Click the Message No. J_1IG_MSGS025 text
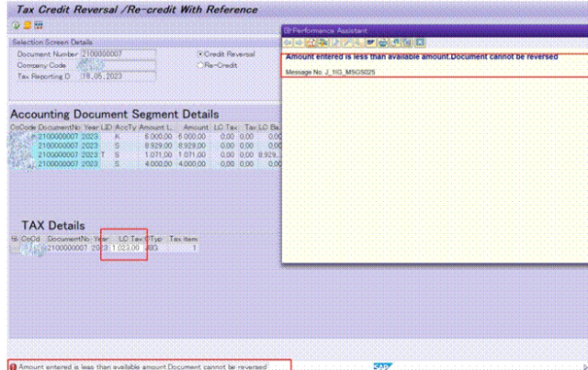This screenshot has width=588, height=370. (x=330, y=72)
